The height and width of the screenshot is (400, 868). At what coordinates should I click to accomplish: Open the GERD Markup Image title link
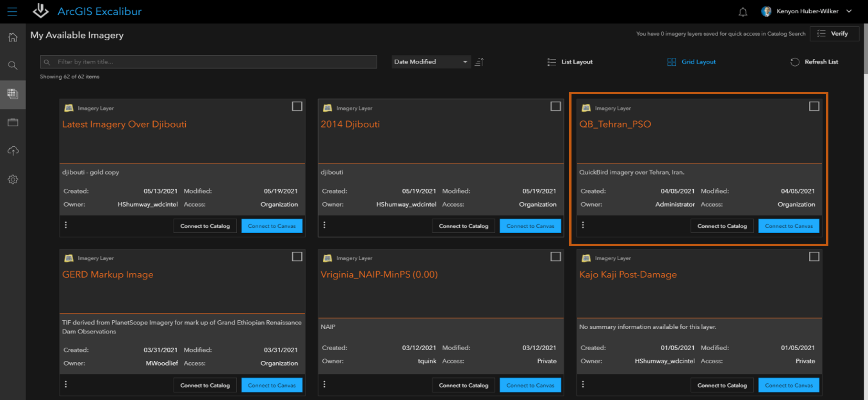(108, 274)
